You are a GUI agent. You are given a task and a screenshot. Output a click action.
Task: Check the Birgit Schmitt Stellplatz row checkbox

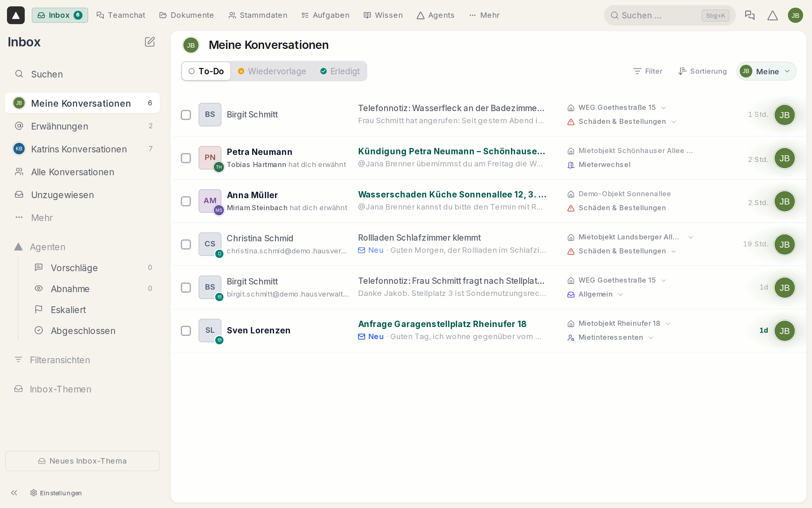tap(186, 287)
